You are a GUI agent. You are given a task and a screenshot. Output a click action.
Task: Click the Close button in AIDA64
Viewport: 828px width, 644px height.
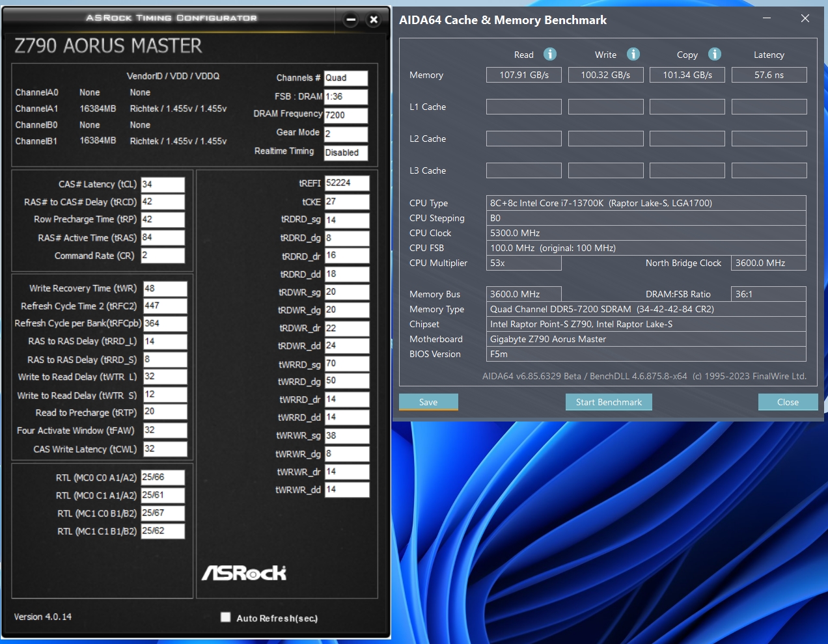(x=788, y=402)
